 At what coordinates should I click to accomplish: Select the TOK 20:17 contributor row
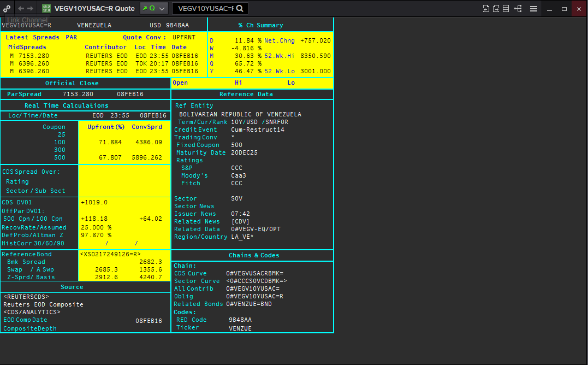(104, 64)
